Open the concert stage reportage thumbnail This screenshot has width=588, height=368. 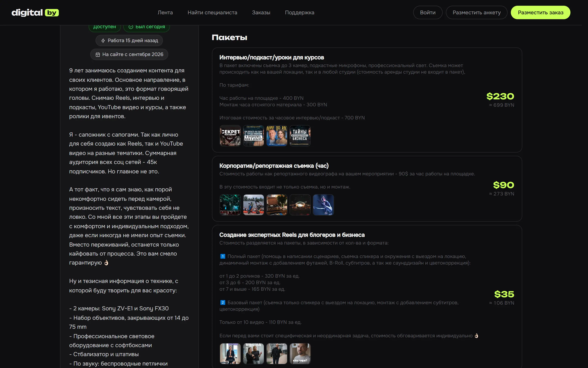(230, 205)
